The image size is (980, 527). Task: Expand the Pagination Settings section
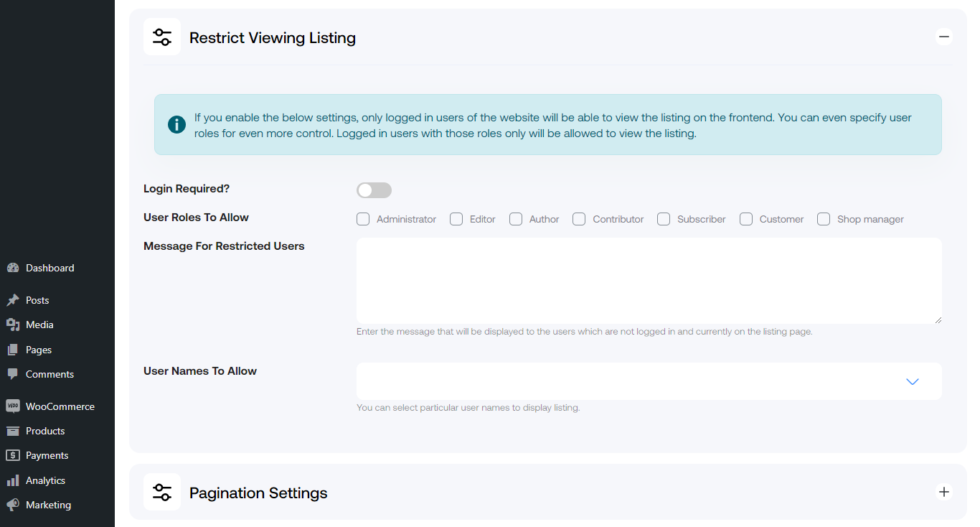tap(944, 492)
